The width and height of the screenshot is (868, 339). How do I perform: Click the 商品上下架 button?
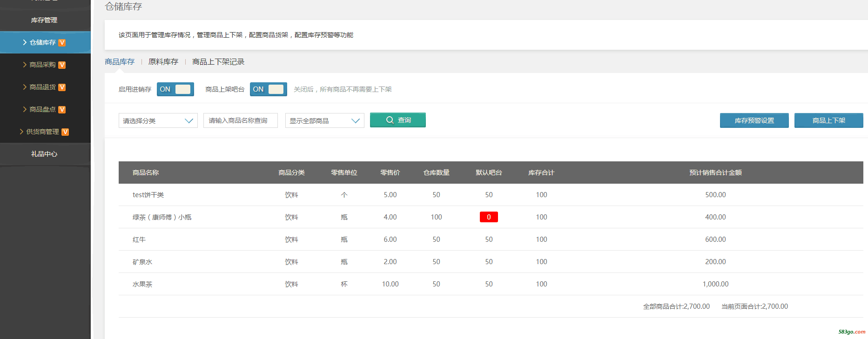click(828, 120)
